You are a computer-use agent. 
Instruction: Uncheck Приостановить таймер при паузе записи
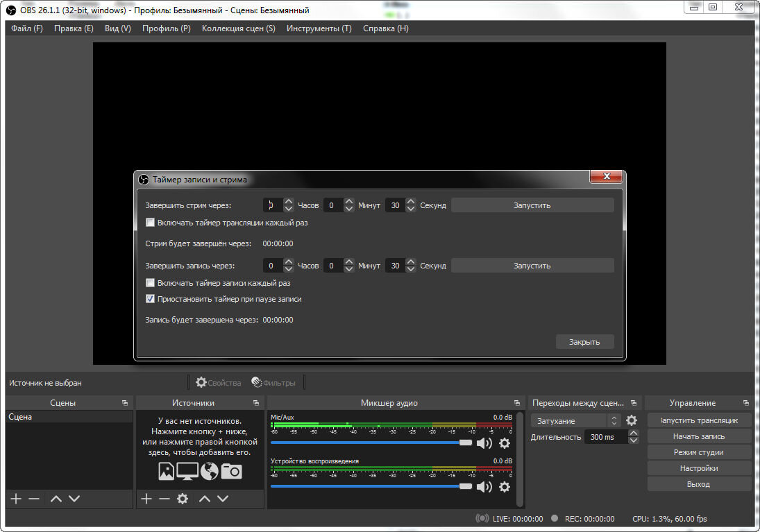click(150, 298)
